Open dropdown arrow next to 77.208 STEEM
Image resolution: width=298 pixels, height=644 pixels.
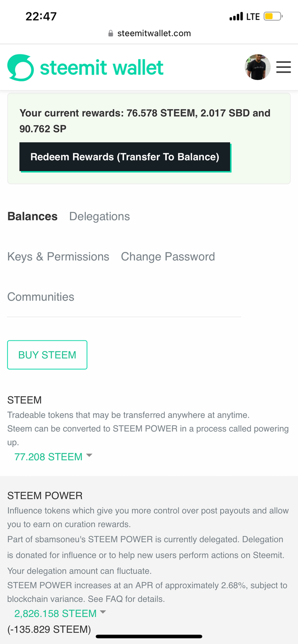pyautogui.click(x=89, y=456)
